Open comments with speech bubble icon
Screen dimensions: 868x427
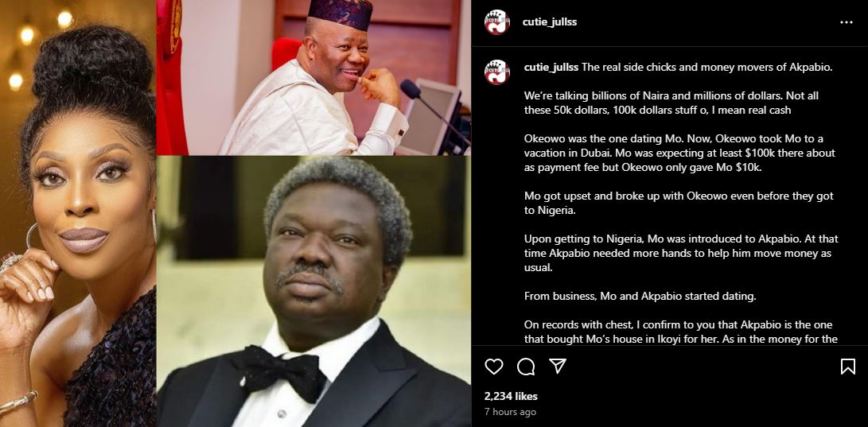(x=526, y=366)
